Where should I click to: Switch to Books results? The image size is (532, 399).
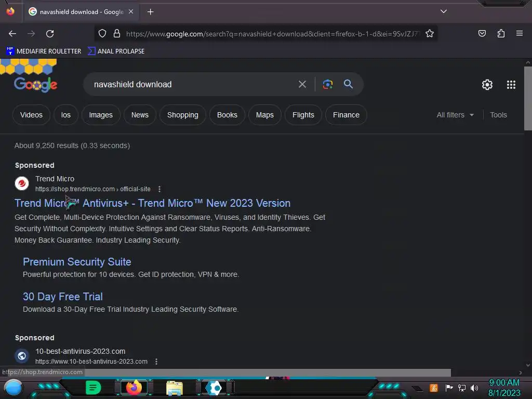coord(227,115)
